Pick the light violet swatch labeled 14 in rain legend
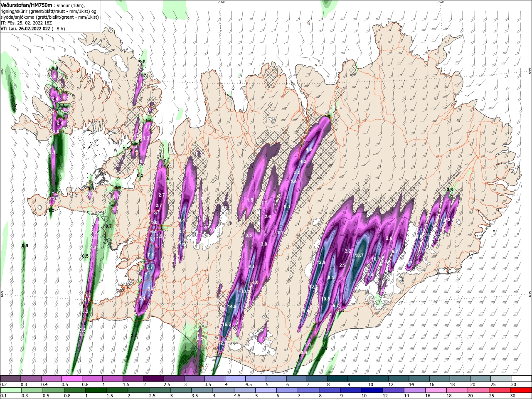This screenshot has width=532, height=399. click(414, 390)
